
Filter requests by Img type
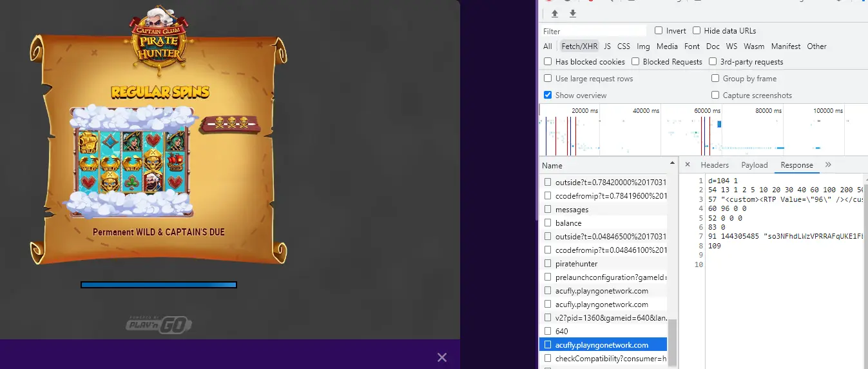click(643, 46)
